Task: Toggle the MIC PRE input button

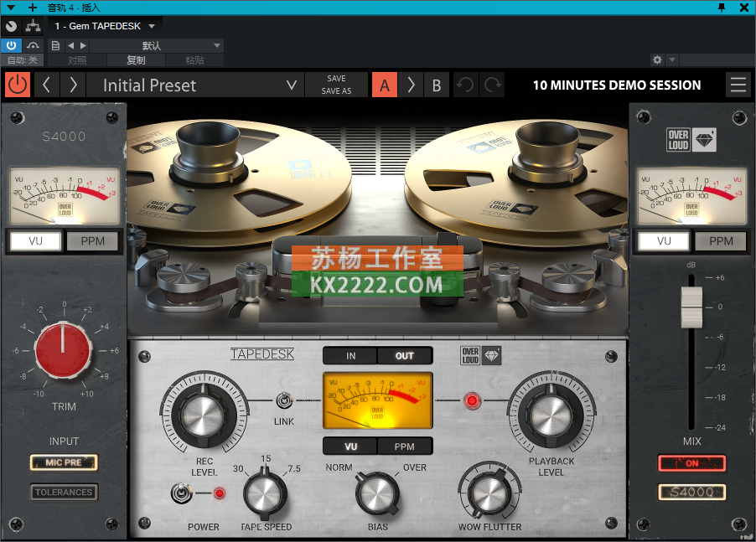Action: [64, 462]
